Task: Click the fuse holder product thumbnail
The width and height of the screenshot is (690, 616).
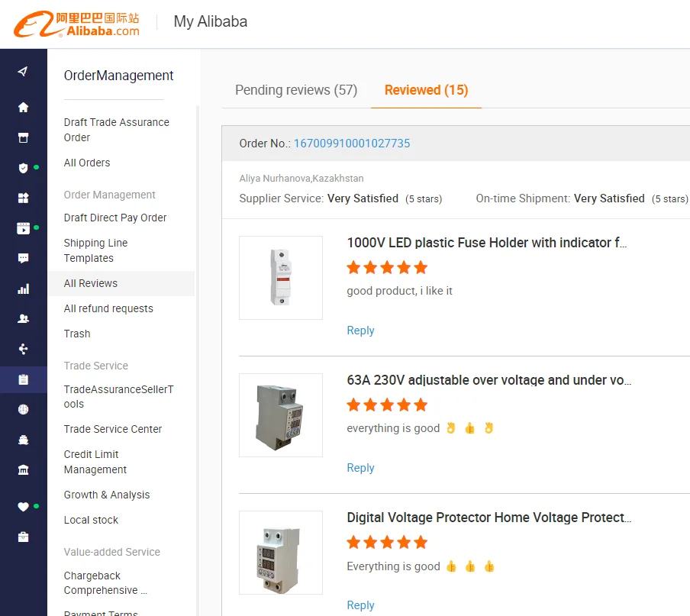Action: [x=281, y=278]
